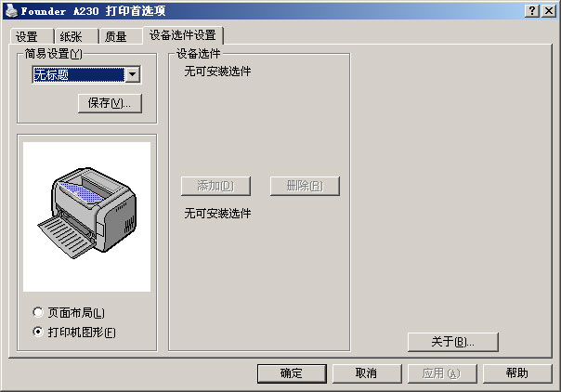The image size is (561, 392).
Task: Close the Founder A230 preferences dialog
Action: coord(549,11)
